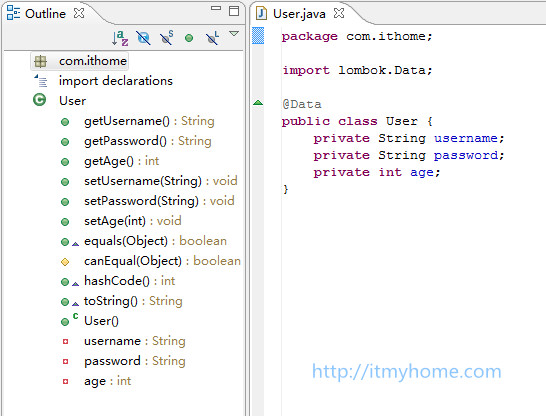Click public icon beside getPassword()
The width and height of the screenshot is (546, 416).
(65, 142)
